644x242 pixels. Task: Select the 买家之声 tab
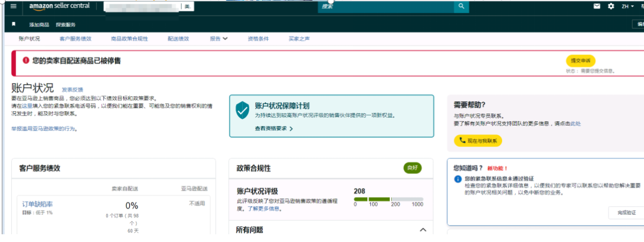(299, 39)
